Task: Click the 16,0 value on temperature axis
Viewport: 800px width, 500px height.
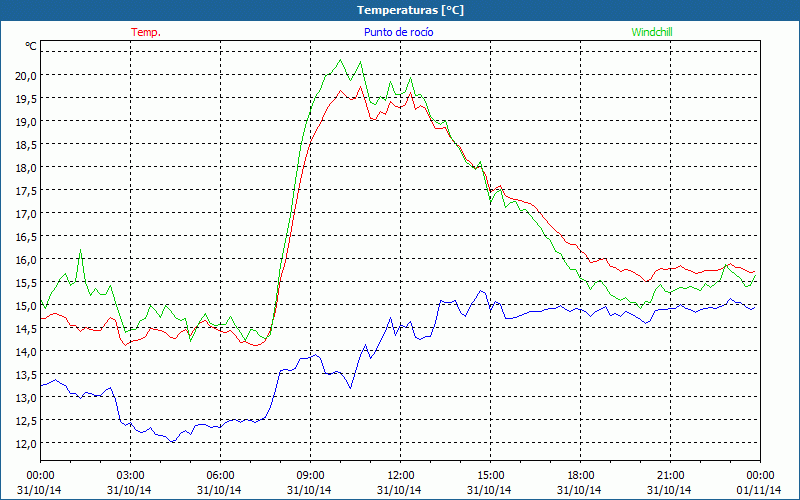Action: (27, 259)
